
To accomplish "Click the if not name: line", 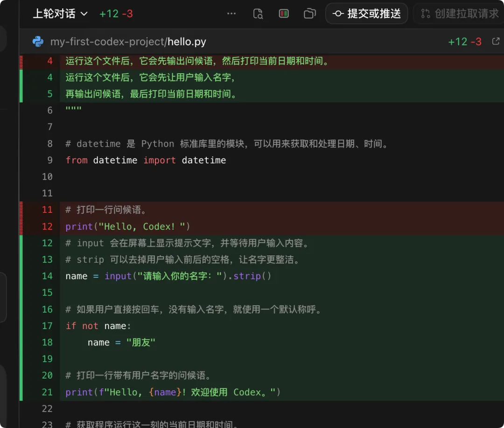I will click(x=98, y=326).
